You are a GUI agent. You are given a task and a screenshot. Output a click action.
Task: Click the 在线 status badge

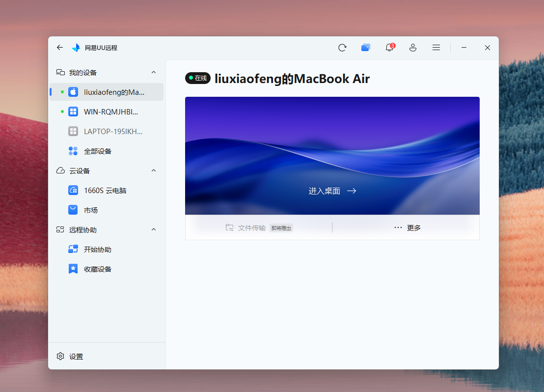tap(198, 78)
